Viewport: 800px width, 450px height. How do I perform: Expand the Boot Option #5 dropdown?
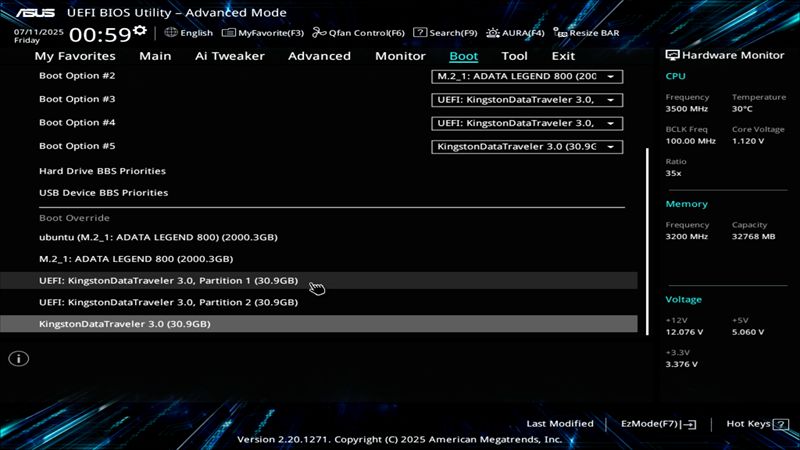pyautogui.click(x=528, y=146)
